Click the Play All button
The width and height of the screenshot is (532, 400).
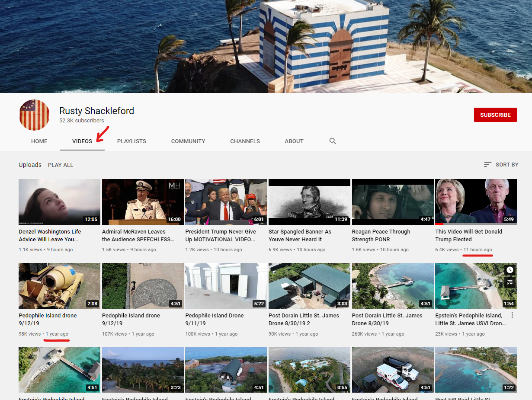[61, 165]
